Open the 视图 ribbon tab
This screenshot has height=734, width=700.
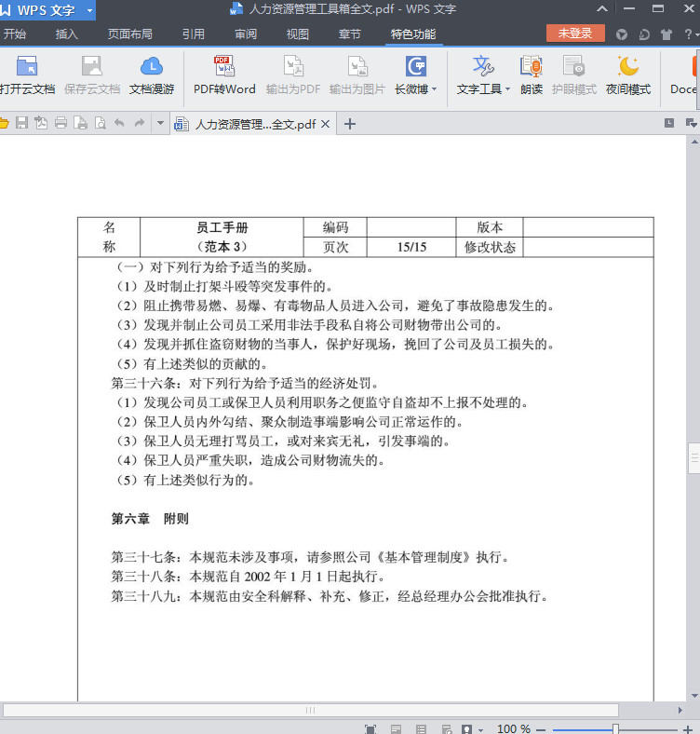coord(298,34)
